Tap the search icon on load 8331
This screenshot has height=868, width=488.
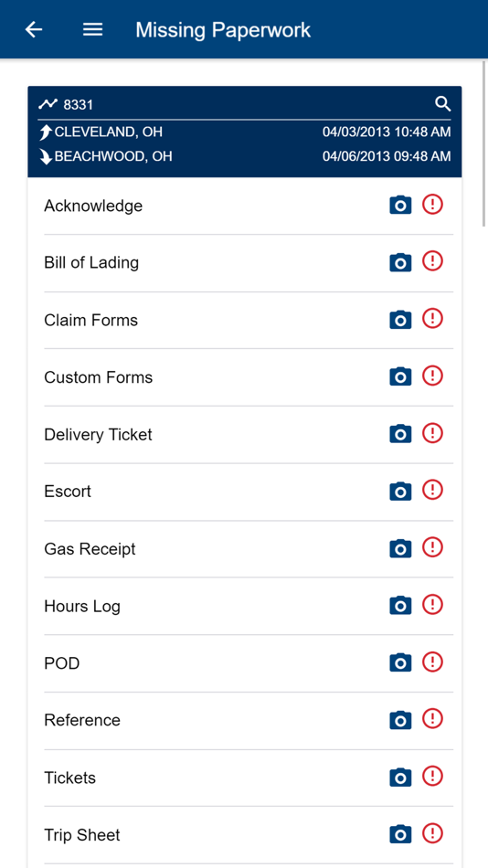pos(442,103)
